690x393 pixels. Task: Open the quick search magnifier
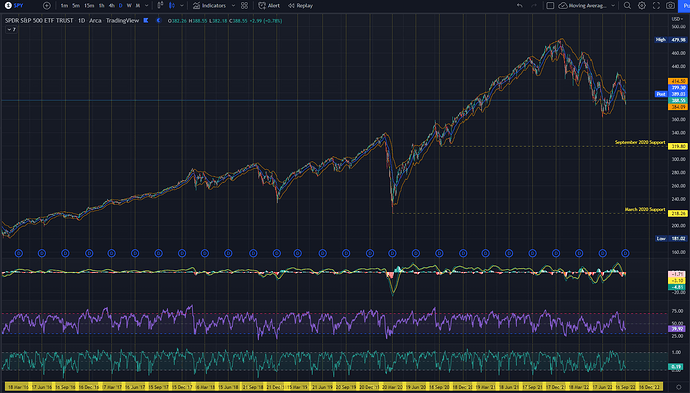[627, 6]
